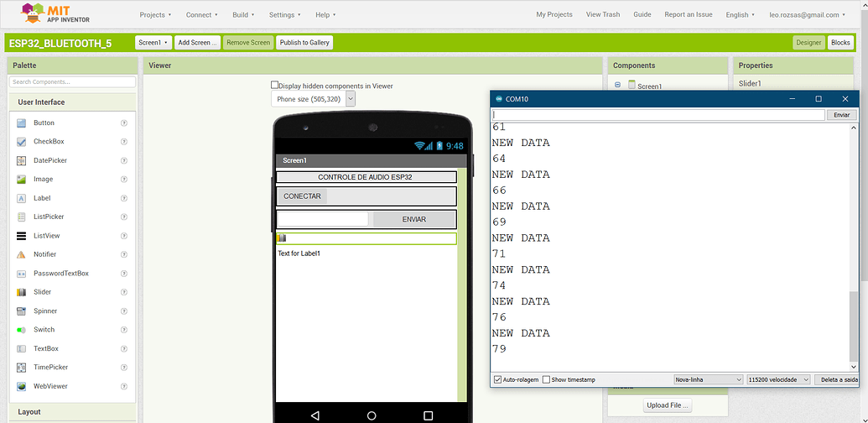Open the Projects menu
Screen dimensions: 868x423
(x=155, y=15)
